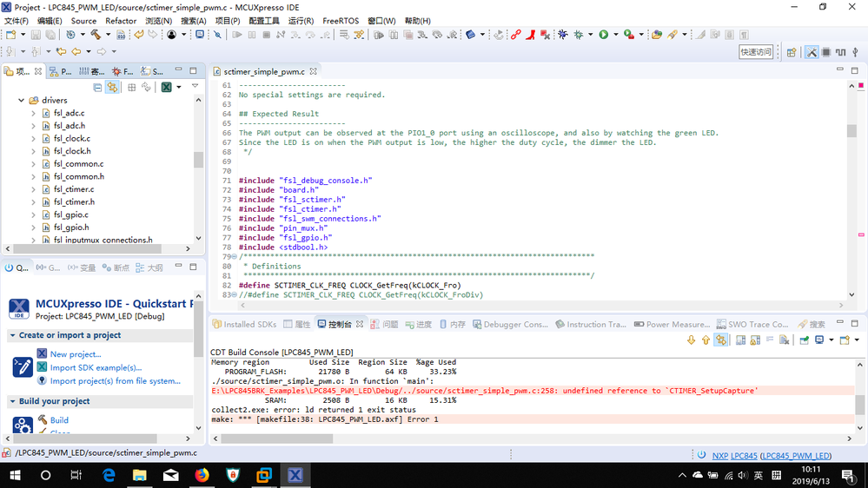Click the code editor vertical scrollbar thumb
The image size is (868, 488).
tap(851, 130)
